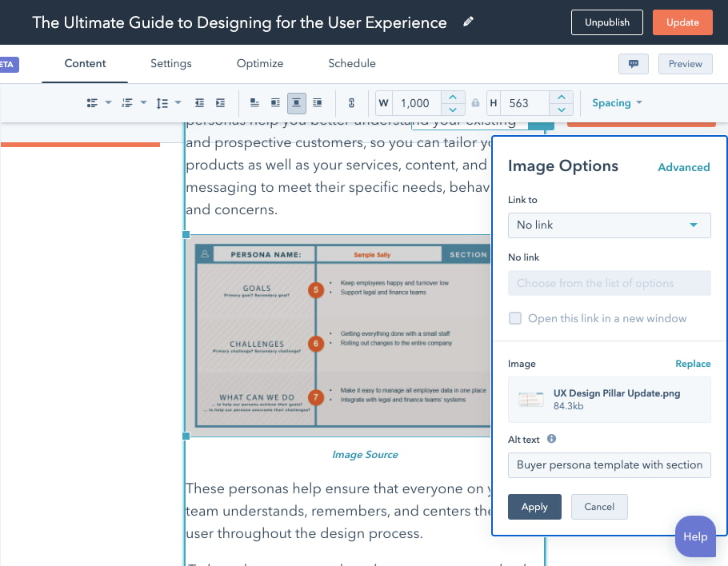Viewport: 728px width, 566px height.
Task: Click the Replace link to change the image
Action: click(692, 363)
